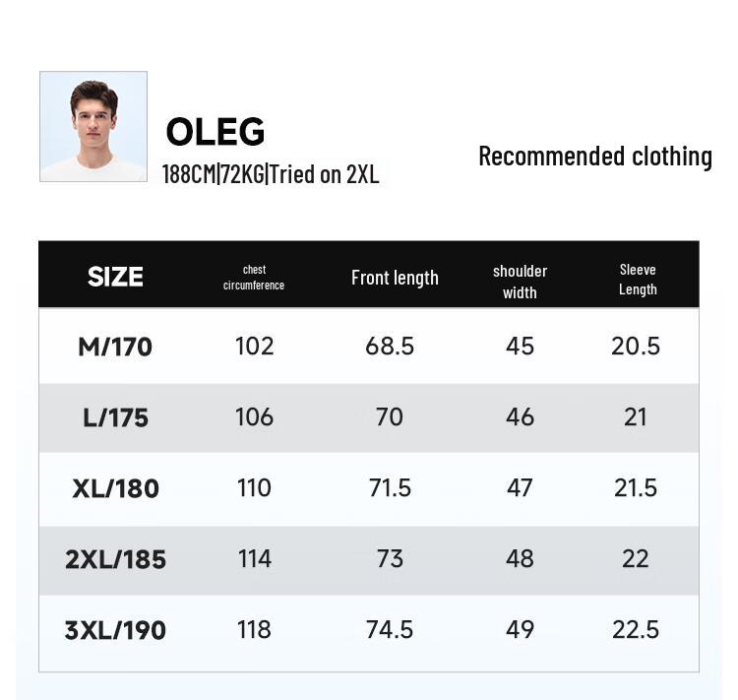Select the Front length column header
This screenshot has height=700, width=738.
(395, 278)
